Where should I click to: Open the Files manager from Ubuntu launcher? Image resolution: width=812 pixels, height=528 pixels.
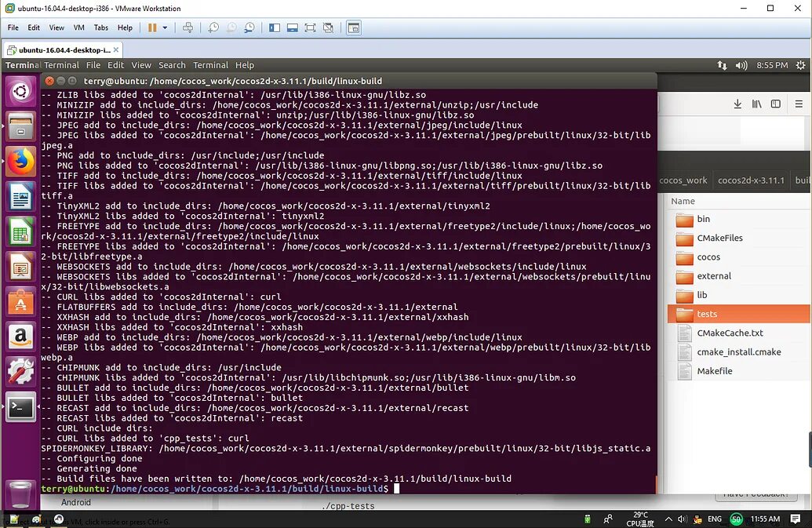[x=20, y=127]
